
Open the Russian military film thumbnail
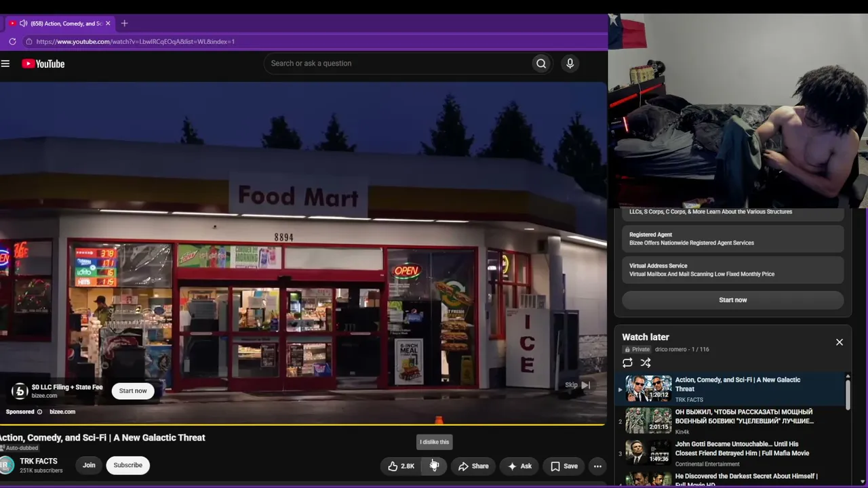tap(648, 421)
